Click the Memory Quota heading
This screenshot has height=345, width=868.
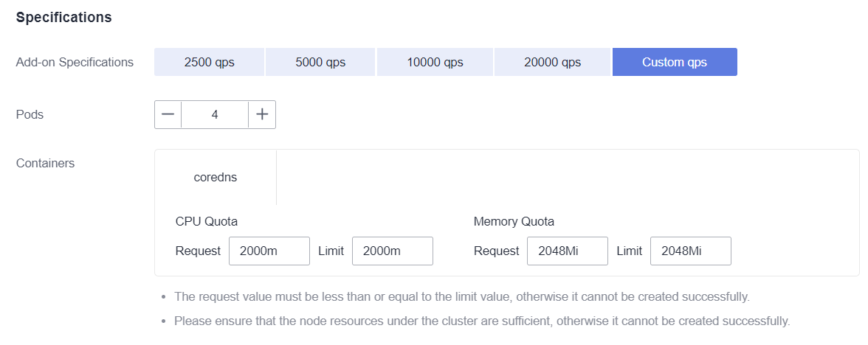point(514,222)
